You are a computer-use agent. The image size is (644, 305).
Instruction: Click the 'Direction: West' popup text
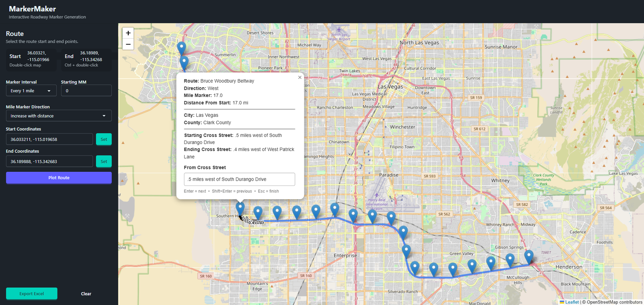click(201, 88)
